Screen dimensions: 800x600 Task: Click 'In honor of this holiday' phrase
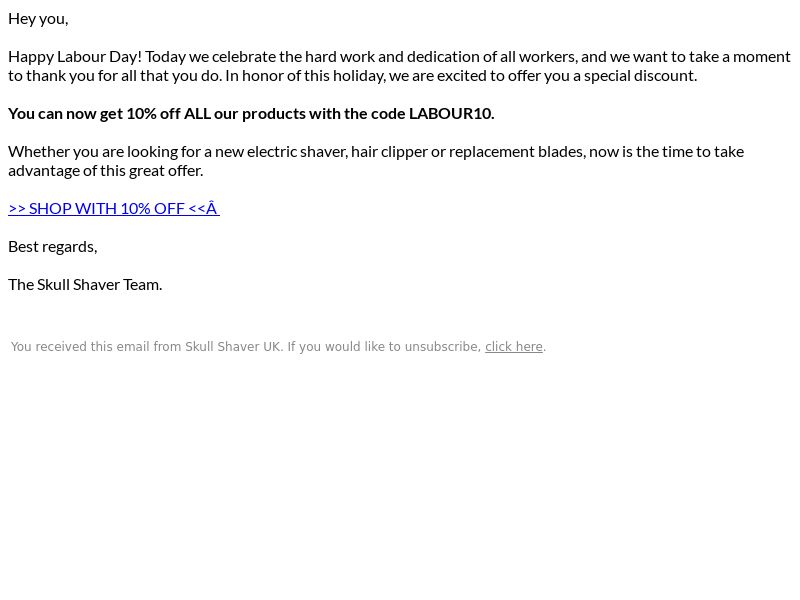(306, 76)
